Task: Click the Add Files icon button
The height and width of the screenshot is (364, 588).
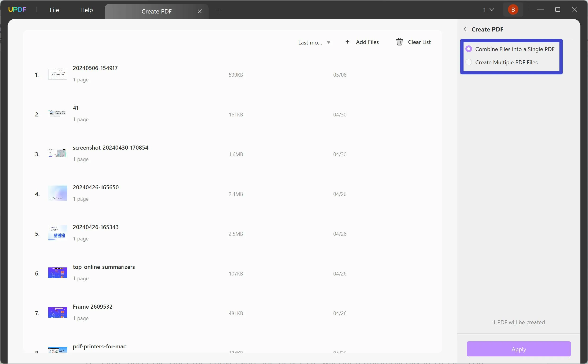Action: coord(347,42)
